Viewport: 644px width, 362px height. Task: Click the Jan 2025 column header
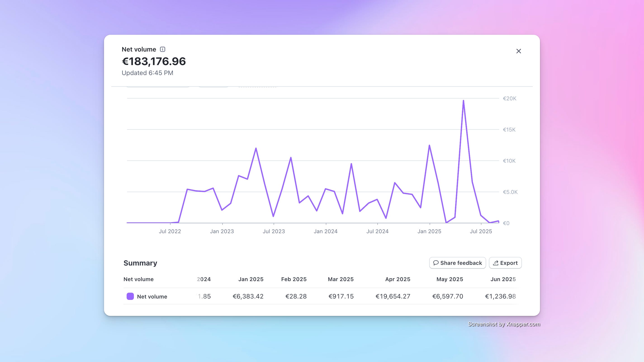point(251,279)
